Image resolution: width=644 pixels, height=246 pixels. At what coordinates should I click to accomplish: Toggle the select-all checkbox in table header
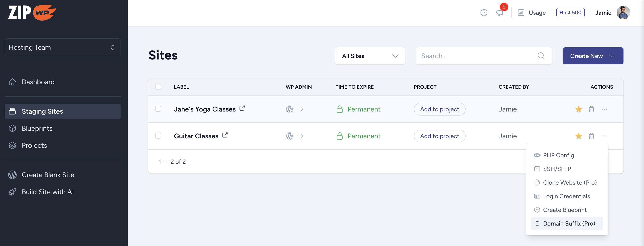tap(158, 87)
